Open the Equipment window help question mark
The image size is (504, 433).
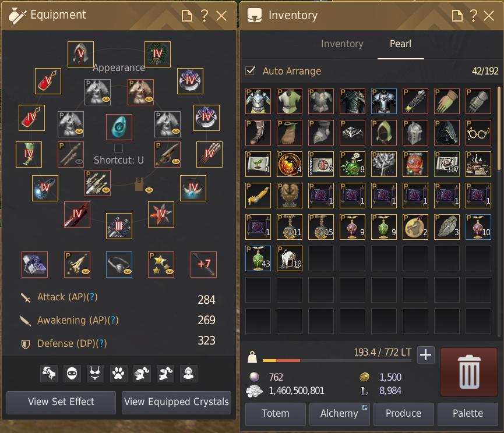click(204, 15)
